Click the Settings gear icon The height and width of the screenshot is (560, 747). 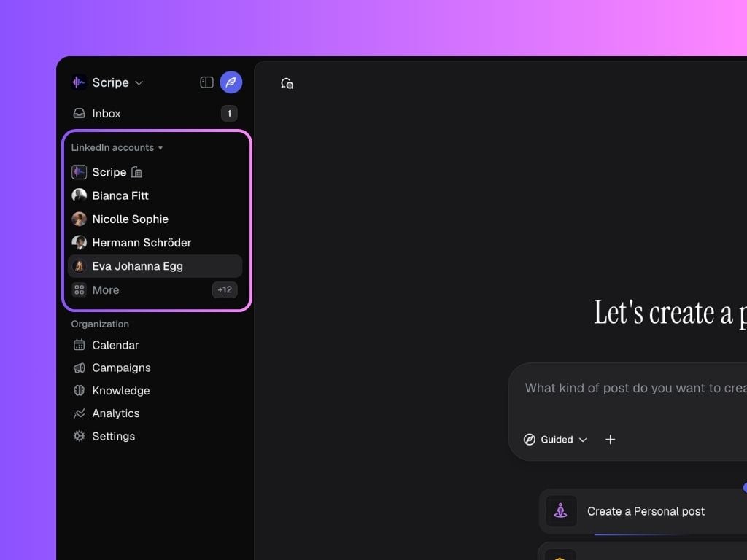79,436
